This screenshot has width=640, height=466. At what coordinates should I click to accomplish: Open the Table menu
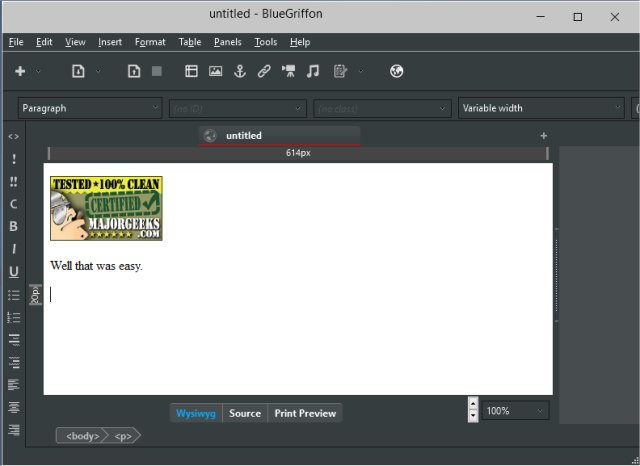point(190,42)
